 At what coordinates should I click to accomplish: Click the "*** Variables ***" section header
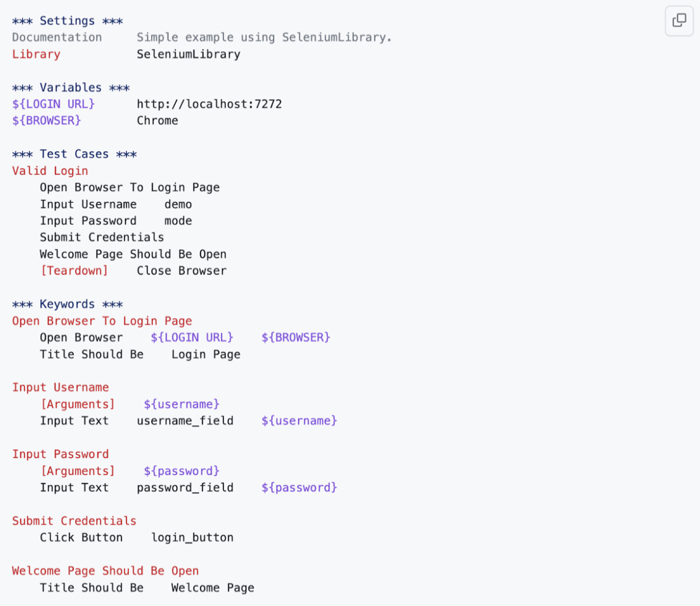71,88
